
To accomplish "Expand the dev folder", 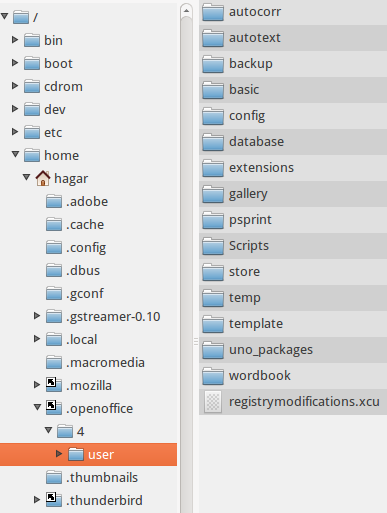I will (15, 109).
